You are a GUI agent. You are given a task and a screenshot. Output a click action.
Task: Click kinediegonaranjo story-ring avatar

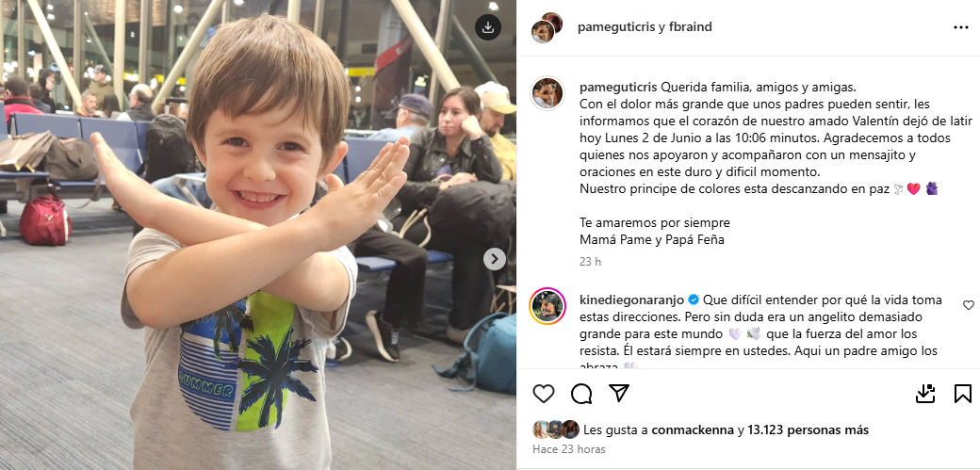point(547,306)
